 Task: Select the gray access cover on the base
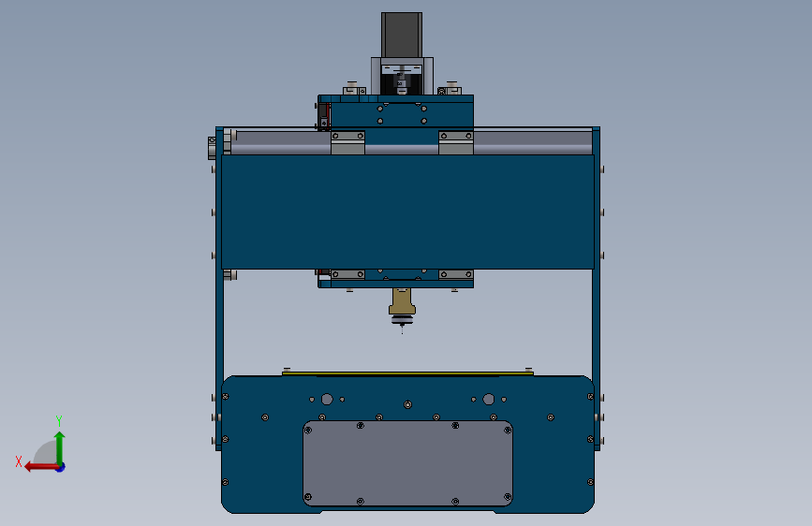(x=407, y=463)
